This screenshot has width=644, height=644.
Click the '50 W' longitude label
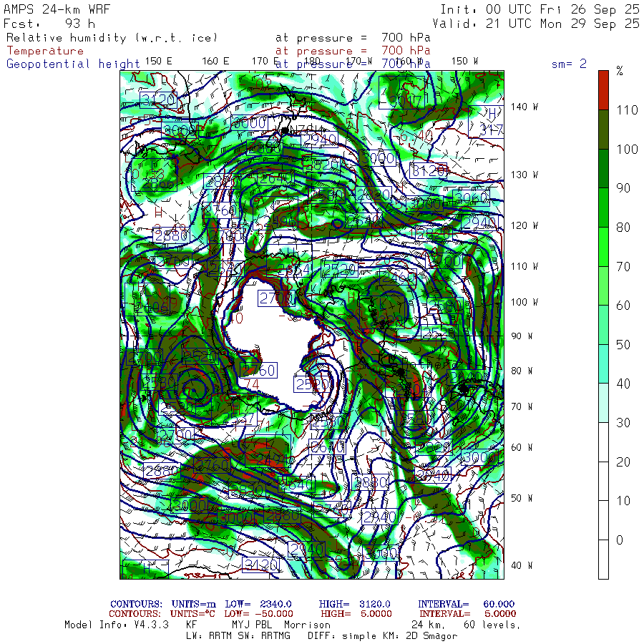(522, 498)
